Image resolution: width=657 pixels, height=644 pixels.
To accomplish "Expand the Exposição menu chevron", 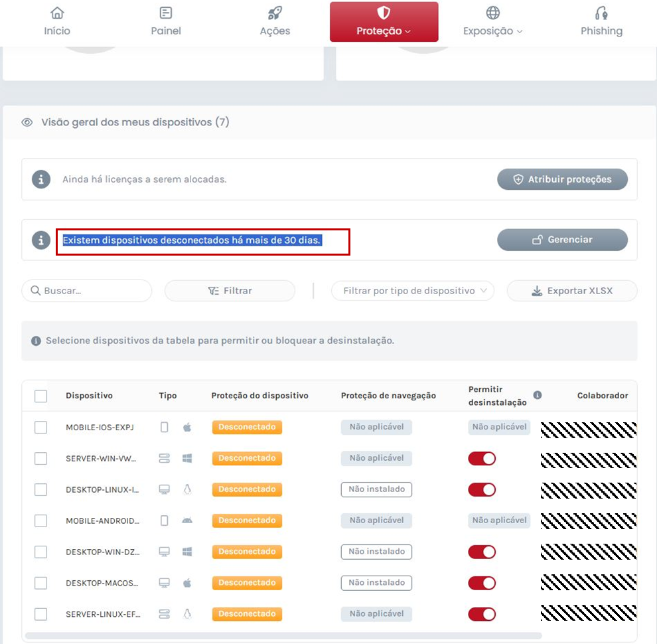I will (518, 31).
